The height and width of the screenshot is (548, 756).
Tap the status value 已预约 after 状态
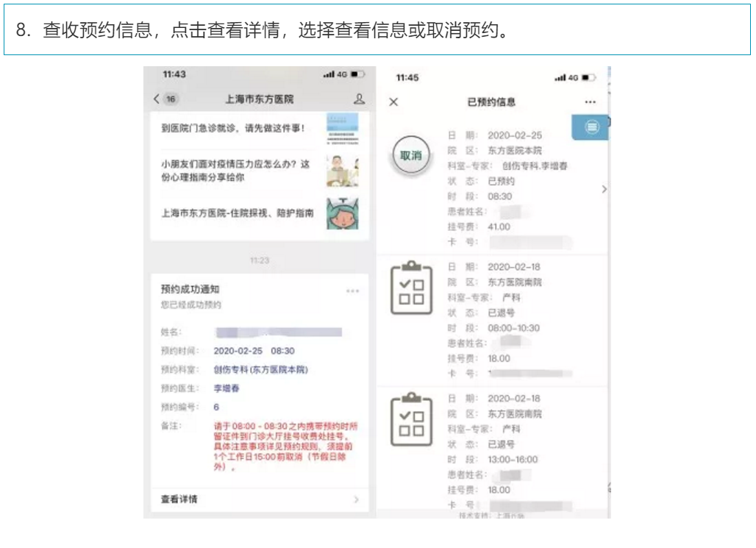coord(502,181)
